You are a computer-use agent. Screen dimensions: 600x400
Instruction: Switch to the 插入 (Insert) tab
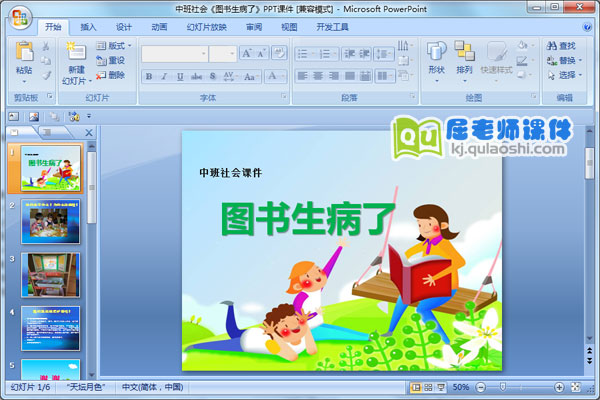point(88,27)
